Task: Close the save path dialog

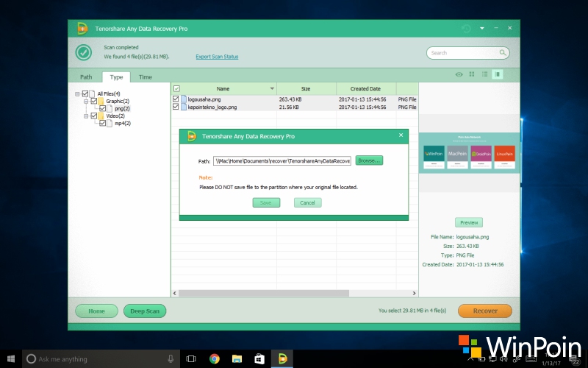Action: point(401,135)
